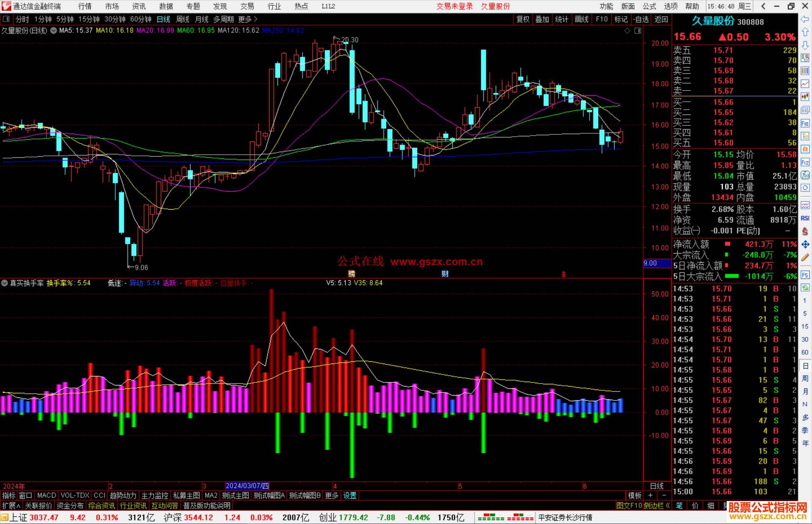The width and height of the screenshot is (812, 524).
Task: Open the F12 sidebar icon
Action: click(805, 162)
